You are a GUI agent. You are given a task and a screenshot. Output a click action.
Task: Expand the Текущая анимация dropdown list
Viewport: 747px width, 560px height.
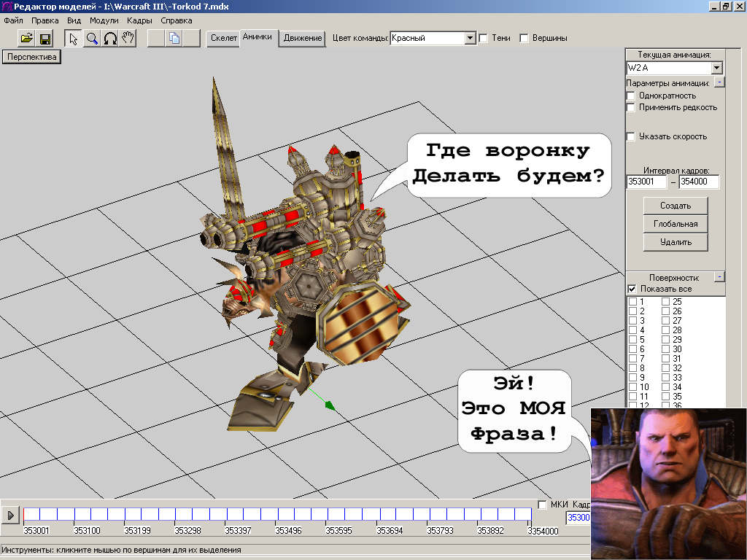tap(716, 68)
